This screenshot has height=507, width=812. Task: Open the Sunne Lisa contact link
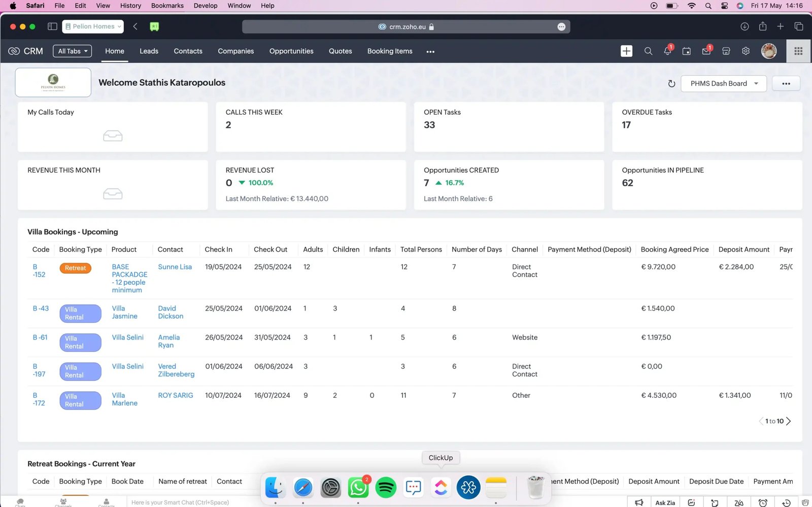175,267
